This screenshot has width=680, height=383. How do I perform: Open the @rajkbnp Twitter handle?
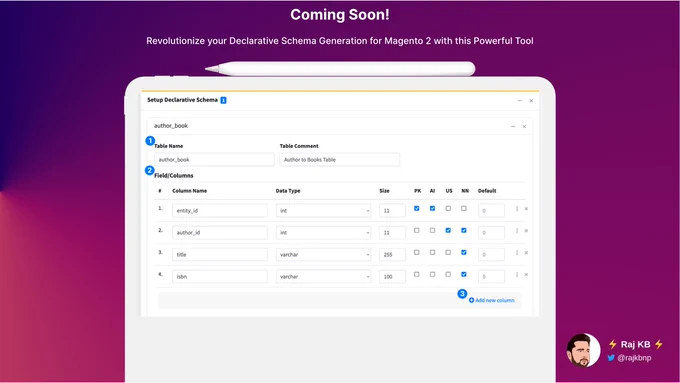point(634,358)
